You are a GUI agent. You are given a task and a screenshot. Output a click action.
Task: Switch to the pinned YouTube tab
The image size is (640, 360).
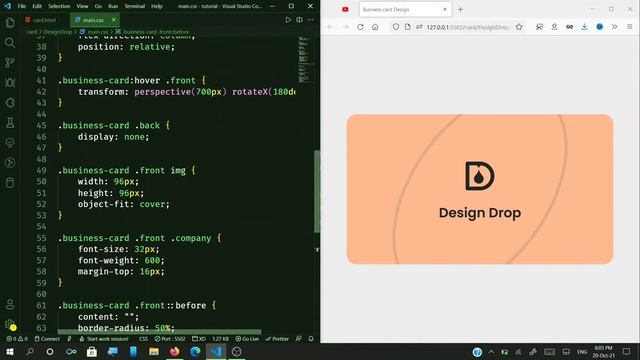point(345,9)
